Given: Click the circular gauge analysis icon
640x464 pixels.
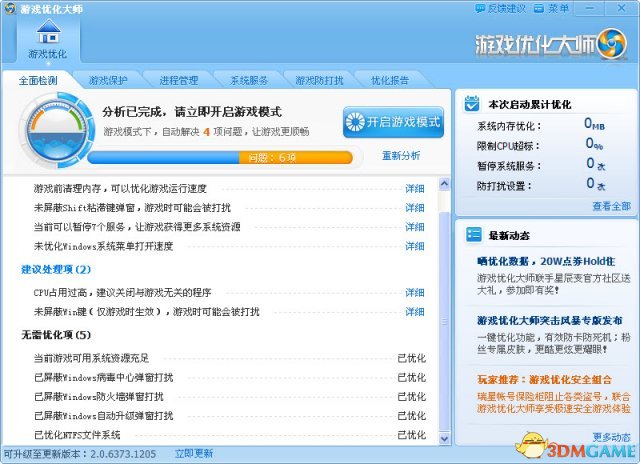Looking at the screenshot, I should click(x=56, y=129).
